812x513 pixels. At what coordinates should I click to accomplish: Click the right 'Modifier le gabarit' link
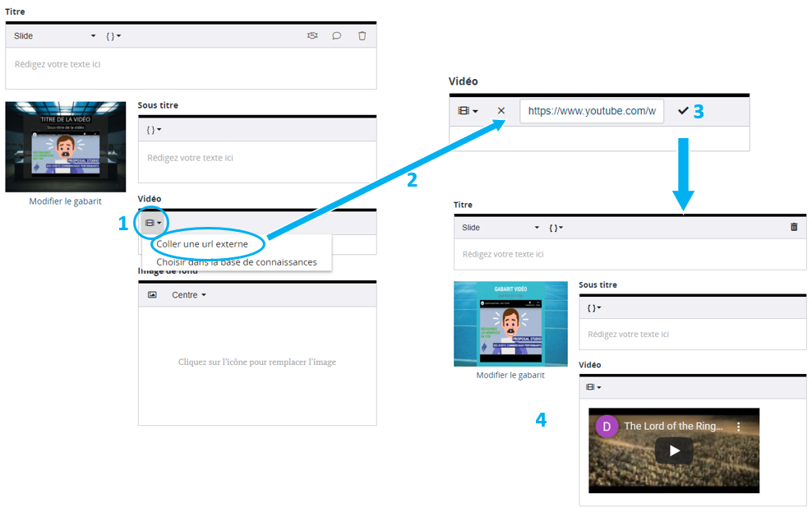(510, 375)
